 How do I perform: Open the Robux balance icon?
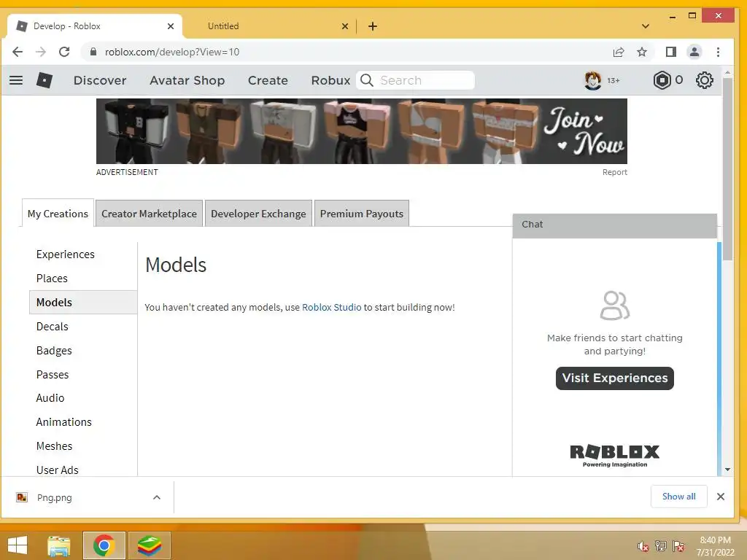662,80
